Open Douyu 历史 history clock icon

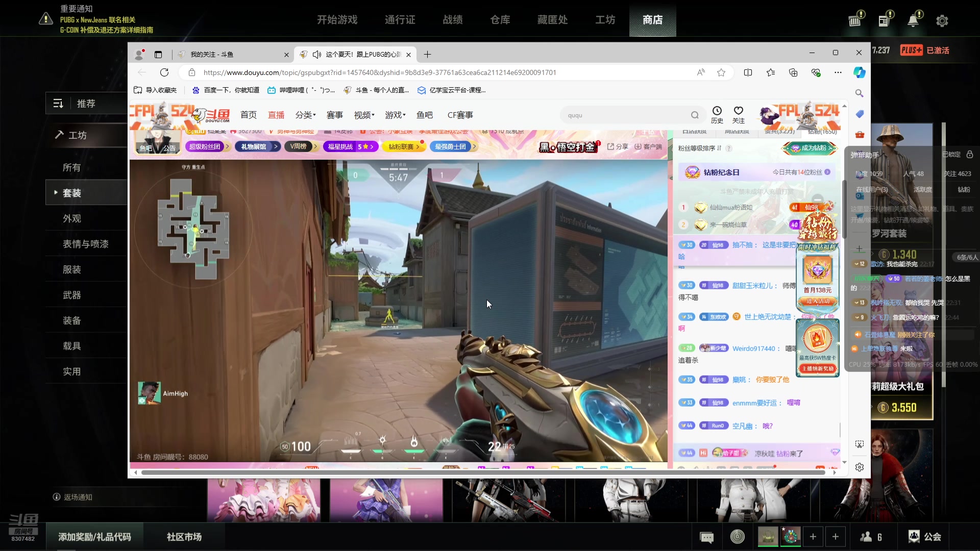717,115
